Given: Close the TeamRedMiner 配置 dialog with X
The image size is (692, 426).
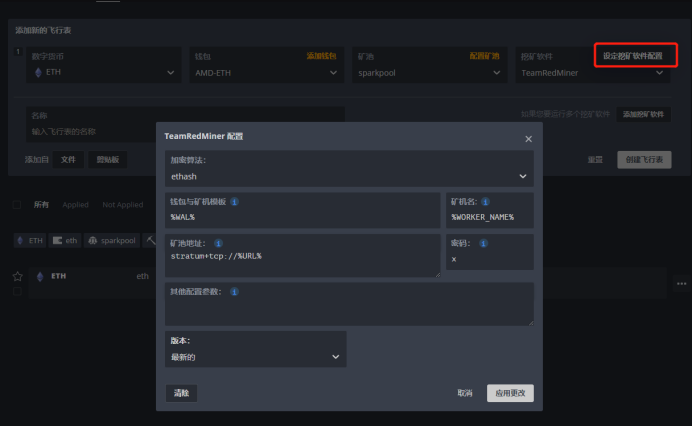Looking at the screenshot, I should click(528, 139).
